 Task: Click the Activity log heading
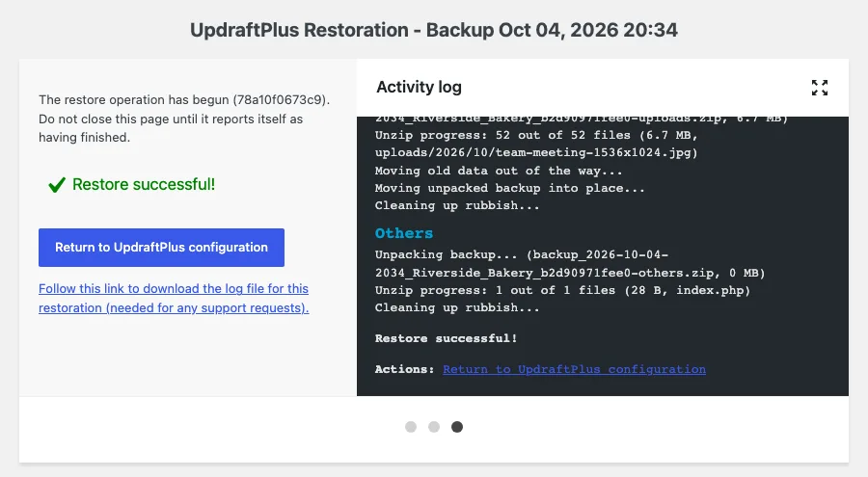tap(420, 87)
